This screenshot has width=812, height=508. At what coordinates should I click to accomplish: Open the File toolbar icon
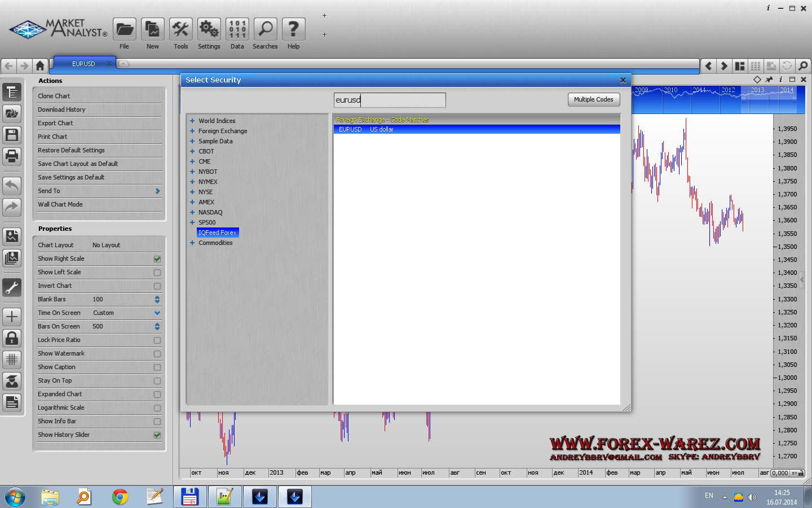(124, 29)
